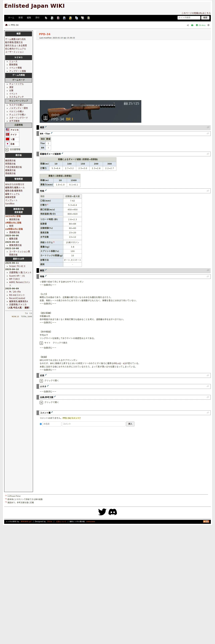
Task: Click the backup icon with red arrow
Action: click(58, 18)
